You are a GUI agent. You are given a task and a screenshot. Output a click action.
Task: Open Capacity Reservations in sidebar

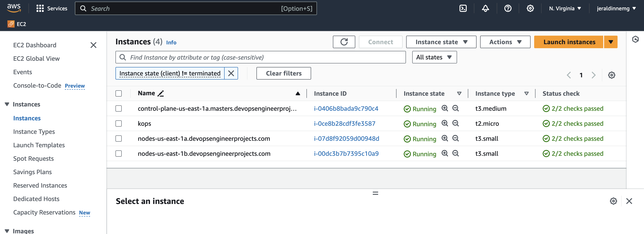click(44, 212)
